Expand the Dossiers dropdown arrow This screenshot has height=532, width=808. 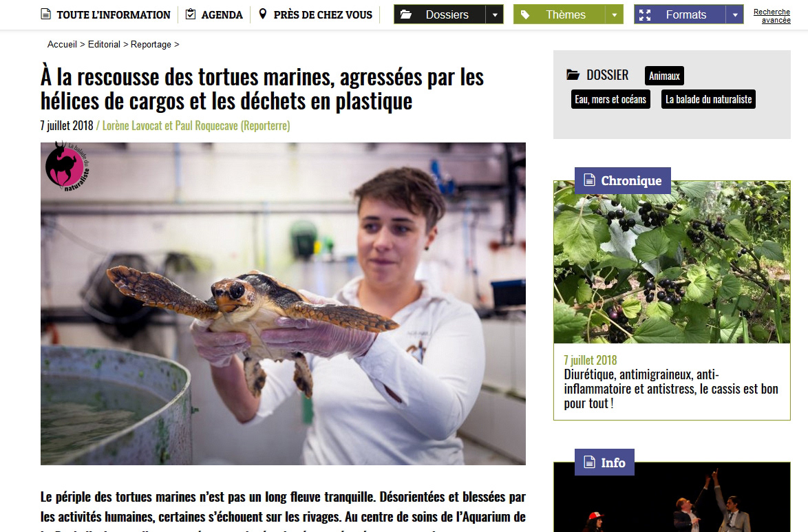(495, 14)
